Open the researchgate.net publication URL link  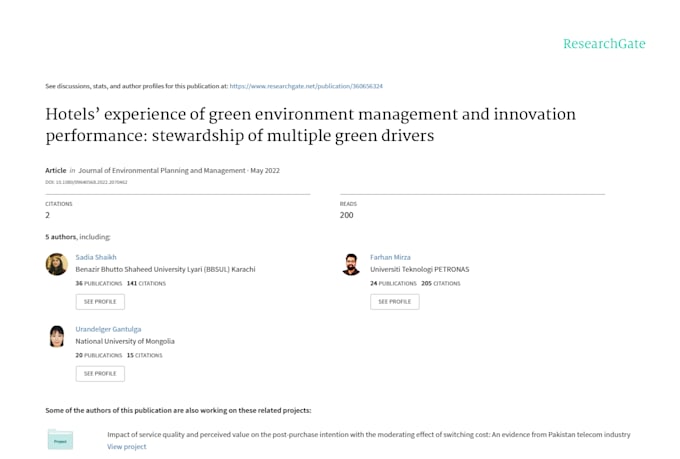[x=306, y=86]
